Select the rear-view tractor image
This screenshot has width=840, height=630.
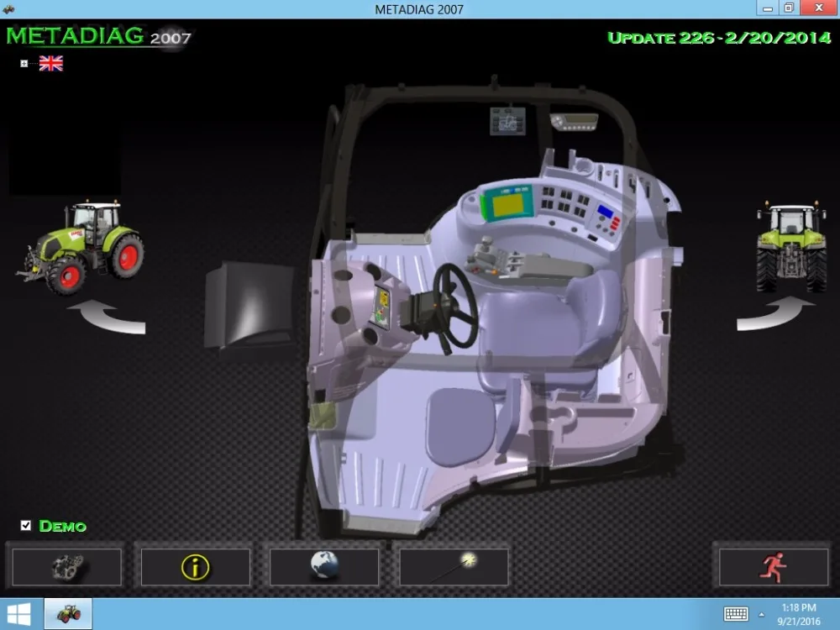point(791,248)
